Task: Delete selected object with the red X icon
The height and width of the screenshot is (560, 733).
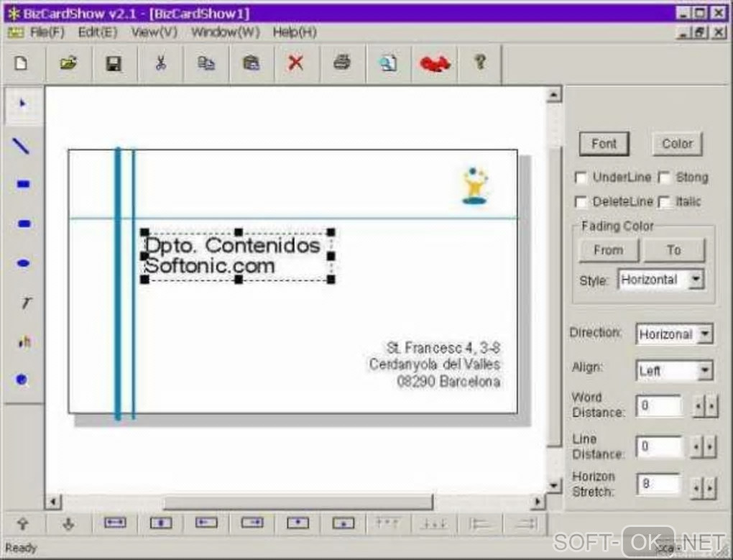Action: 296,63
